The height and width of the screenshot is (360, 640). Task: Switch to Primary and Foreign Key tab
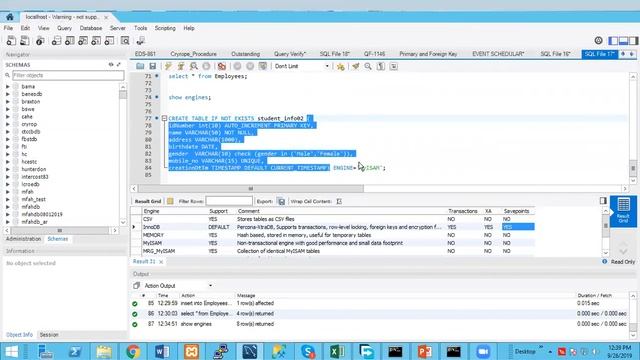(428, 54)
